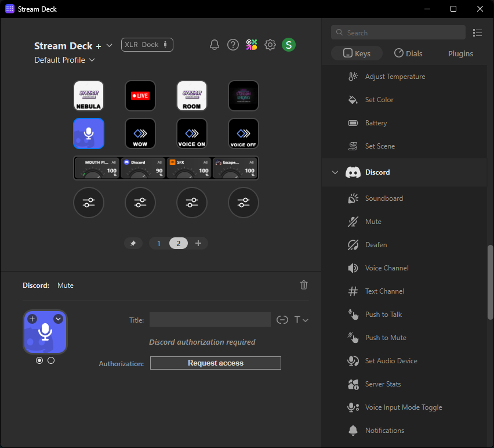Switch to page 1
The width and height of the screenshot is (494, 448).
pos(159,243)
